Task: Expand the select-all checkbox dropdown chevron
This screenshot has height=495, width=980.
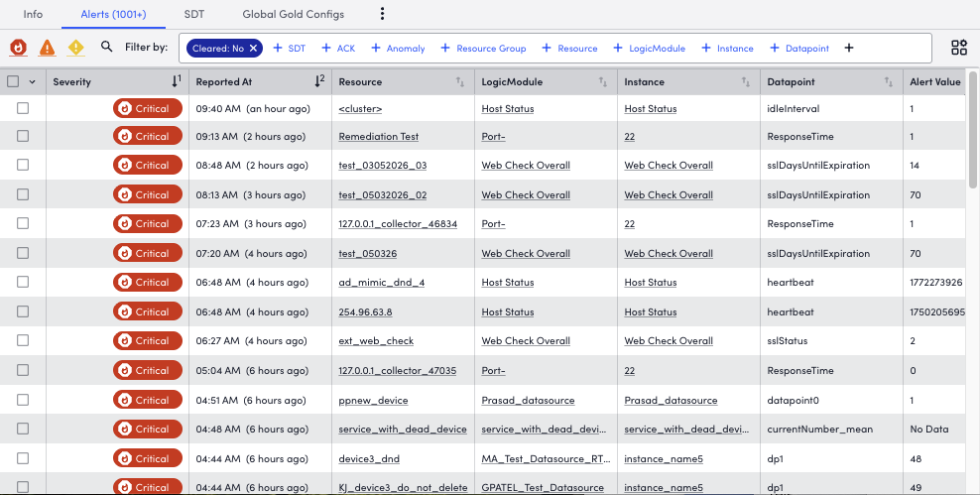Action: coord(32,81)
